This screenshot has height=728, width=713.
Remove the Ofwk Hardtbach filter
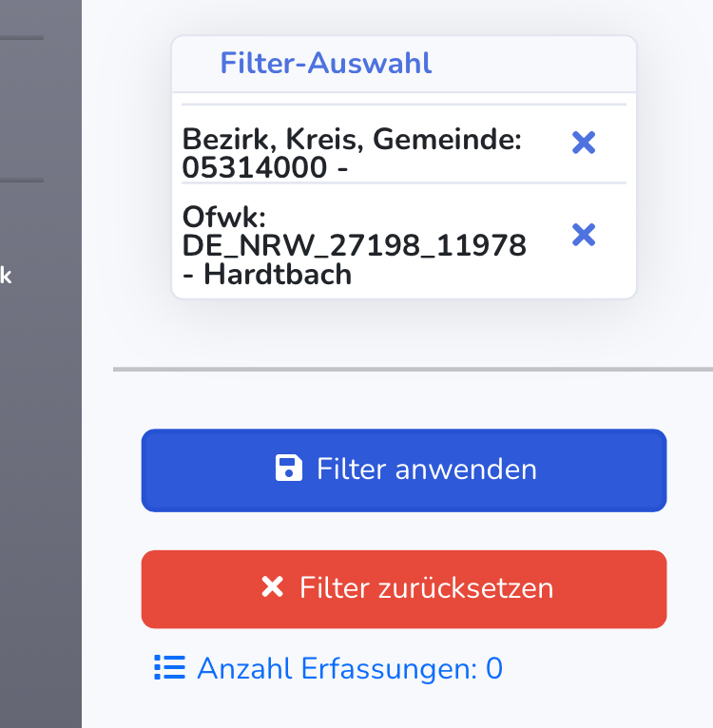(584, 235)
